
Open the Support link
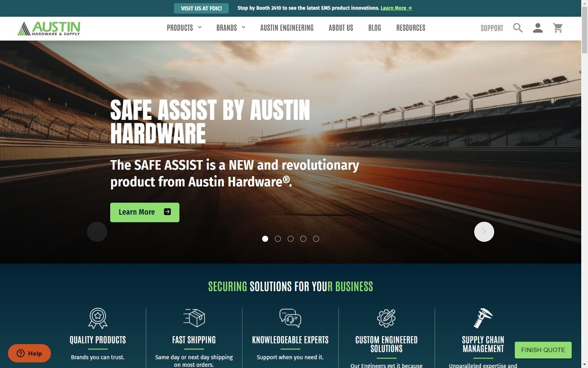[x=492, y=28]
